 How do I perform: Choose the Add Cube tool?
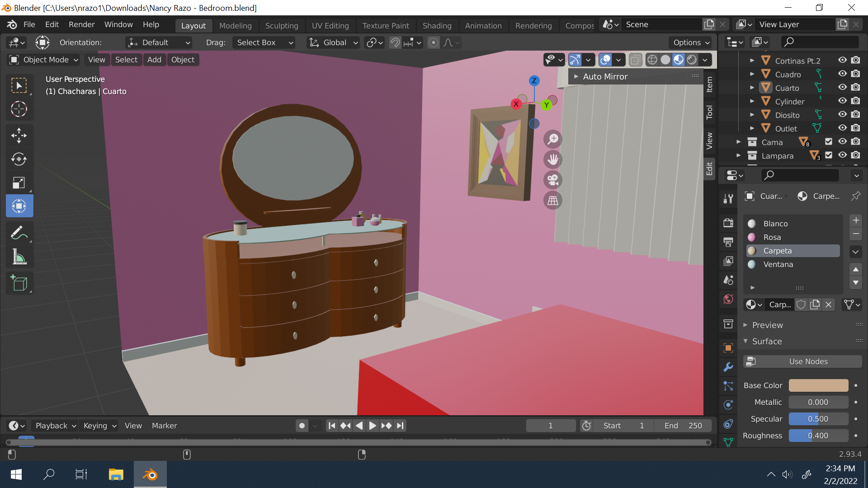point(19,283)
